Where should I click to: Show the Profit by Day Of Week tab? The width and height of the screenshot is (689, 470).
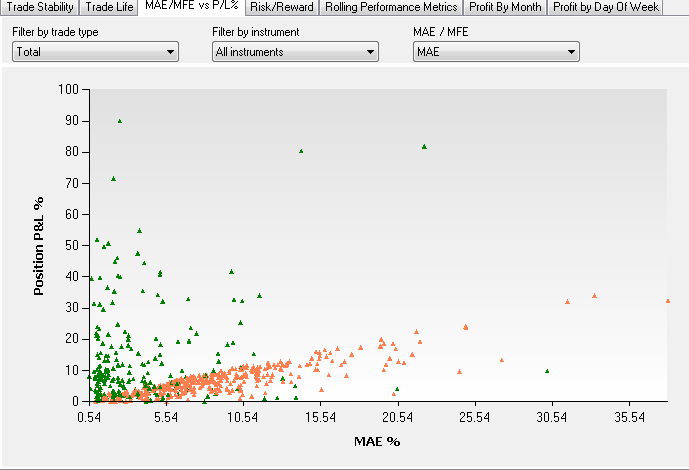point(606,7)
